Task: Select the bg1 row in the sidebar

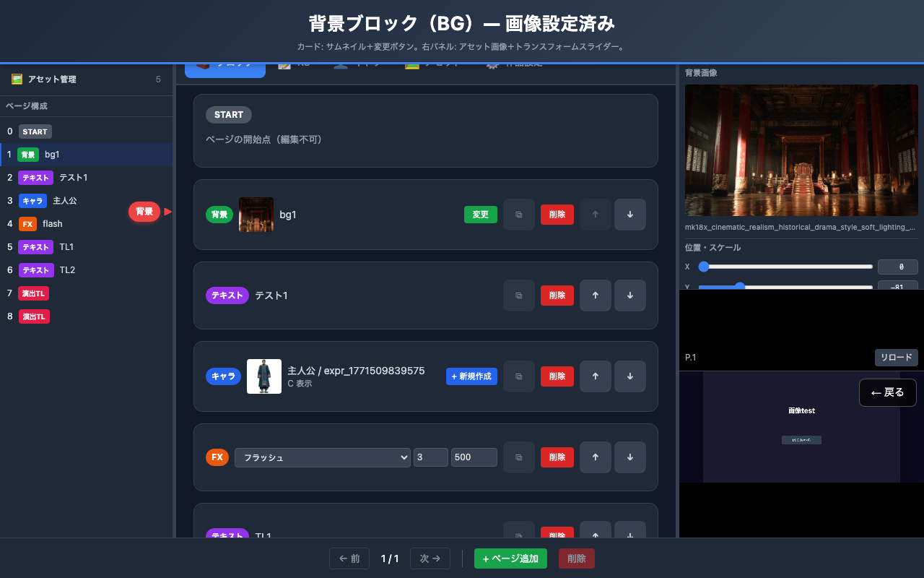Action: pos(86,155)
